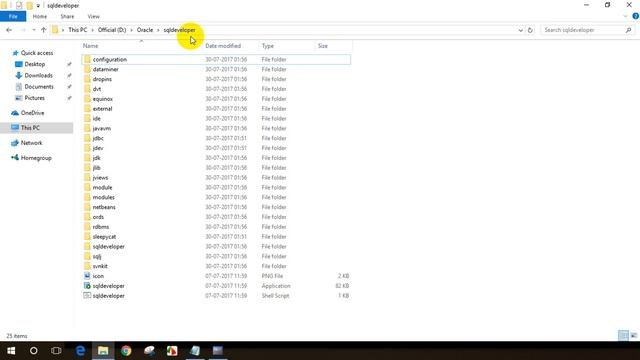
Task: Switch to details view layout button
Action: 623,336
